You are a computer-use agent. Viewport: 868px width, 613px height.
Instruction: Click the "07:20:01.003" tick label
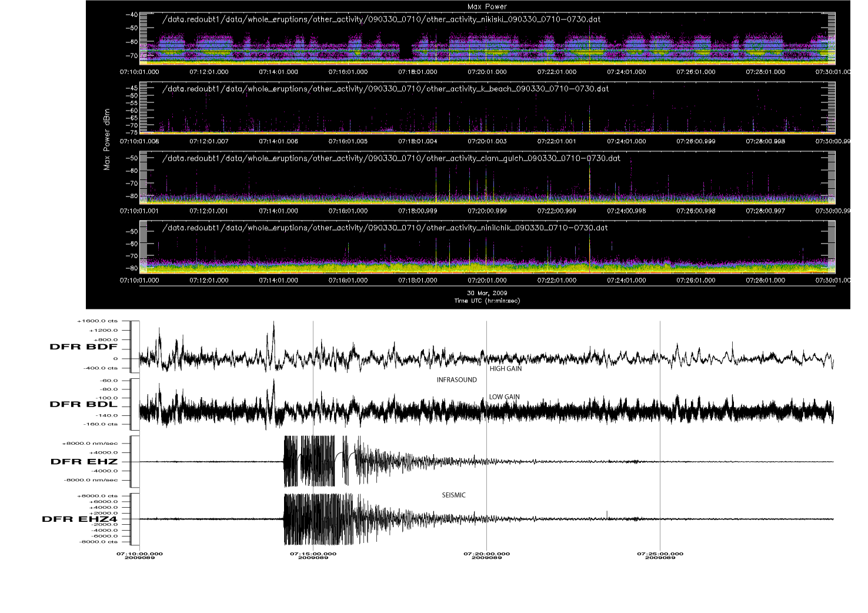(487, 141)
